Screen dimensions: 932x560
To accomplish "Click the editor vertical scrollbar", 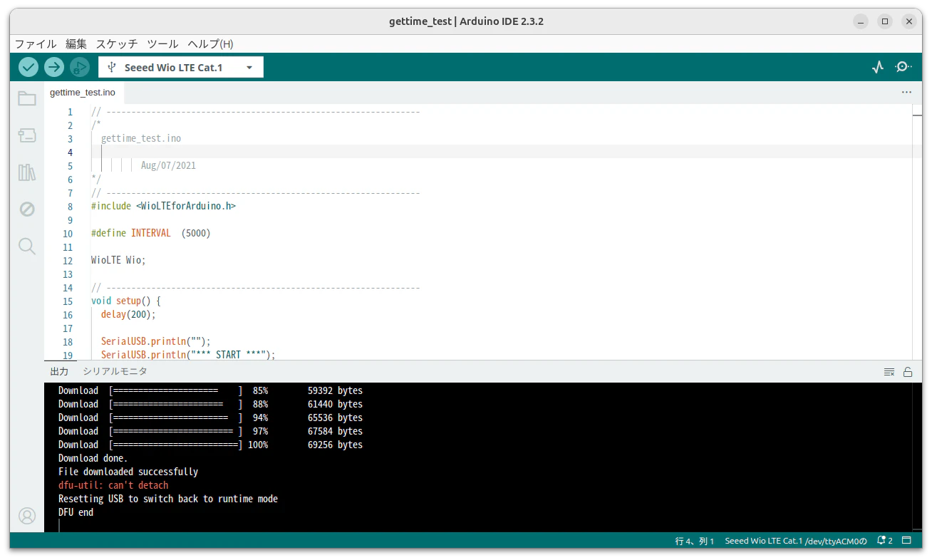I will click(917, 232).
